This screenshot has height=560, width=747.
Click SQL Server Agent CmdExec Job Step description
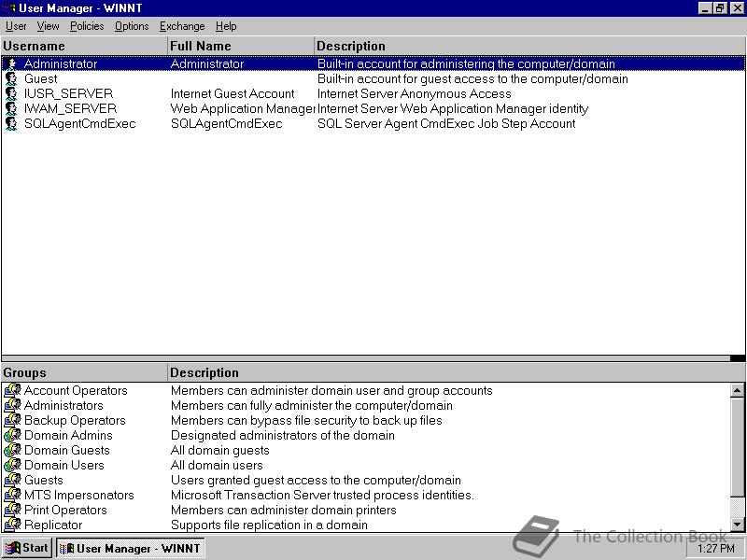coord(446,124)
